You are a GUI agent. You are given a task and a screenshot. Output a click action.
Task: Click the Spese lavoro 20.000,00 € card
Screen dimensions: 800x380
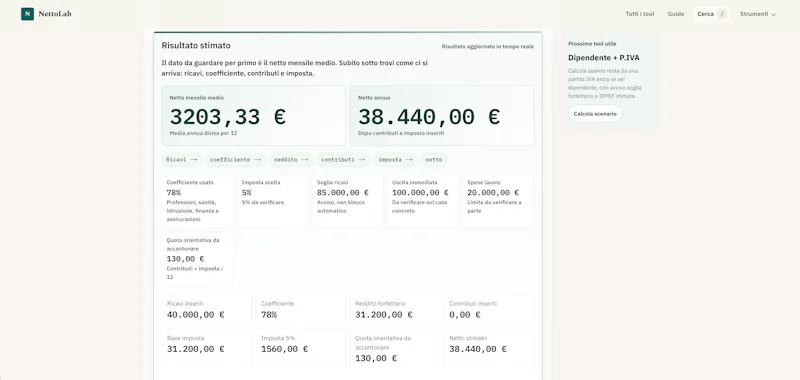(498, 200)
